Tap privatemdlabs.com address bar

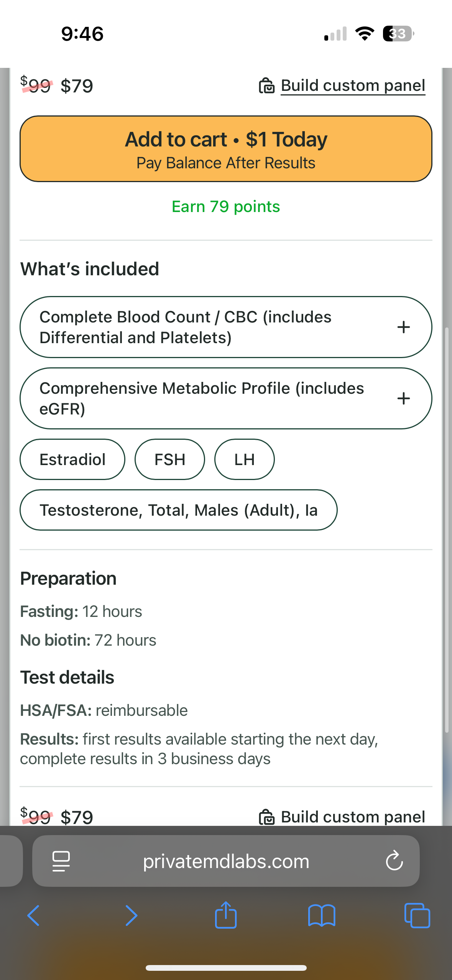(x=226, y=861)
